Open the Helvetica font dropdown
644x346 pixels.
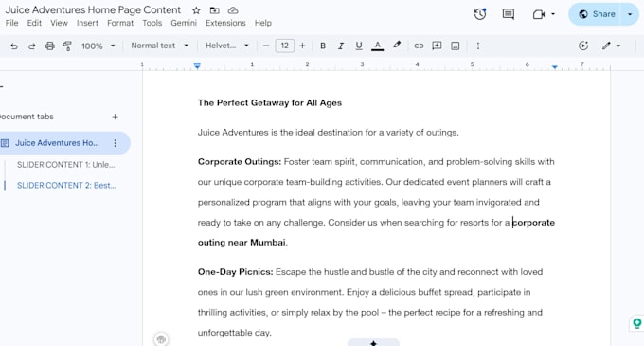click(x=226, y=46)
